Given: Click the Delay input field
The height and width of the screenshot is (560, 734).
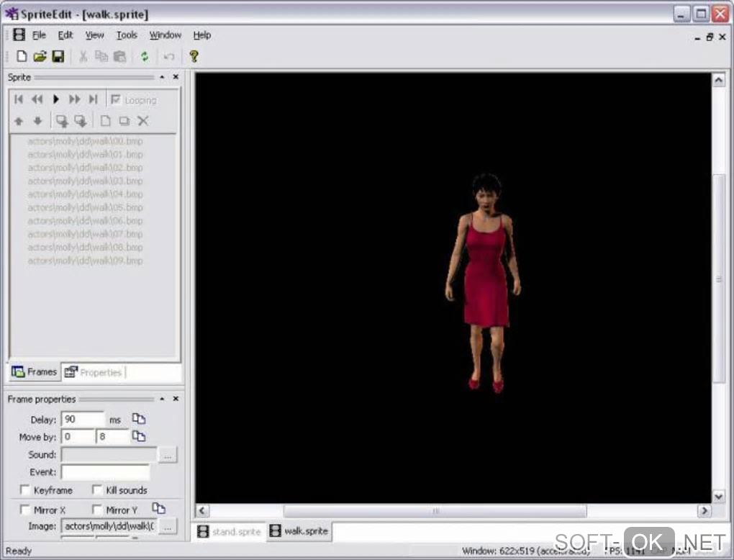Looking at the screenshot, I should tap(83, 419).
